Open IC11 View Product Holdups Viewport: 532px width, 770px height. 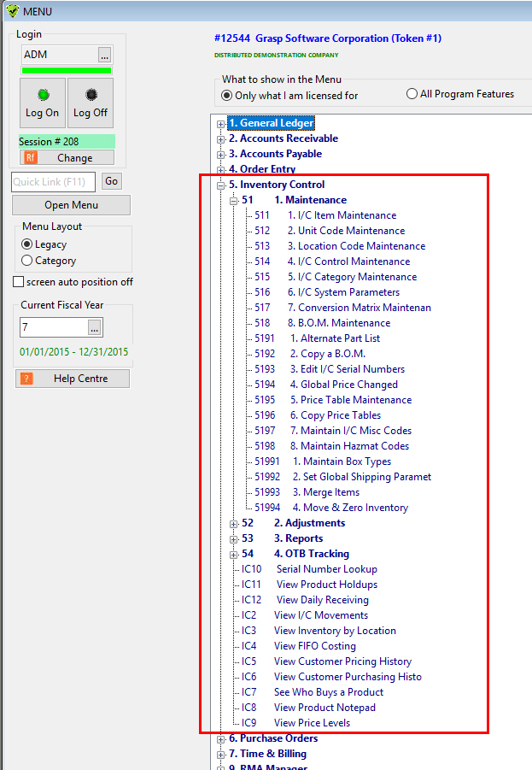pyautogui.click(x=309, y=585)
